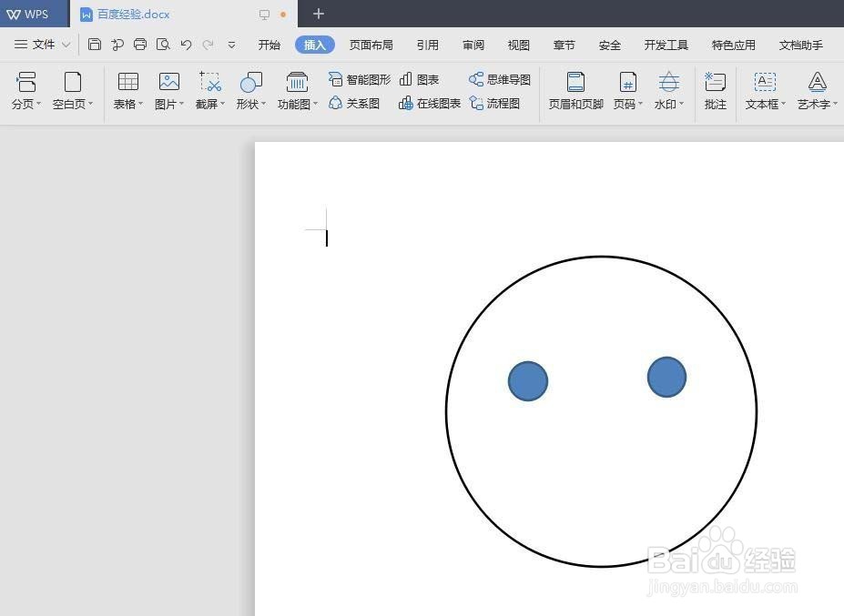Expand the 页码 page number dropdown
This screenshot has width=844, height=616.
639,104
